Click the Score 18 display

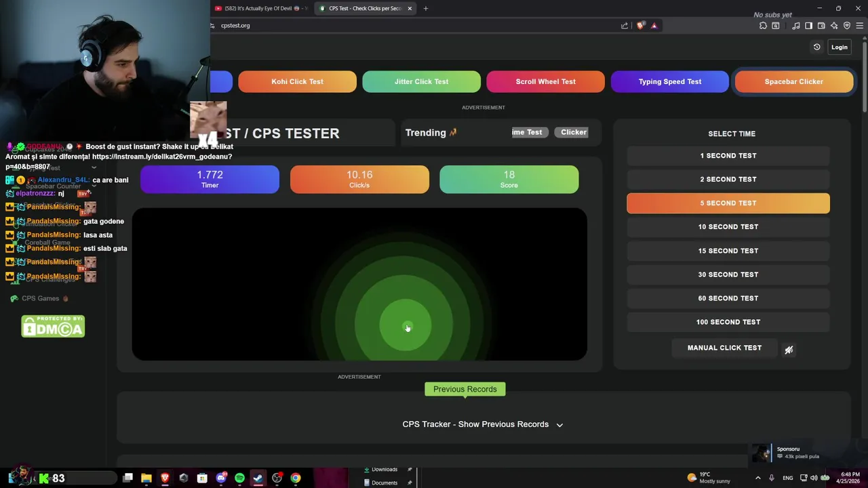click(509, 180)
